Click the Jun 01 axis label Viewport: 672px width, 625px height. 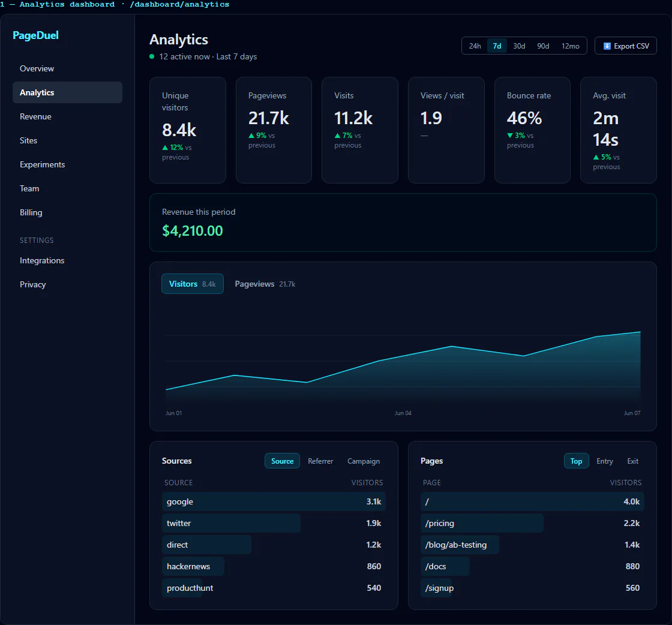(x=173, y=413)
